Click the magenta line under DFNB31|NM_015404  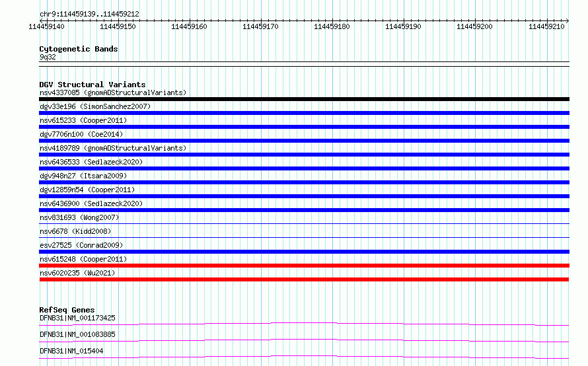304,357
